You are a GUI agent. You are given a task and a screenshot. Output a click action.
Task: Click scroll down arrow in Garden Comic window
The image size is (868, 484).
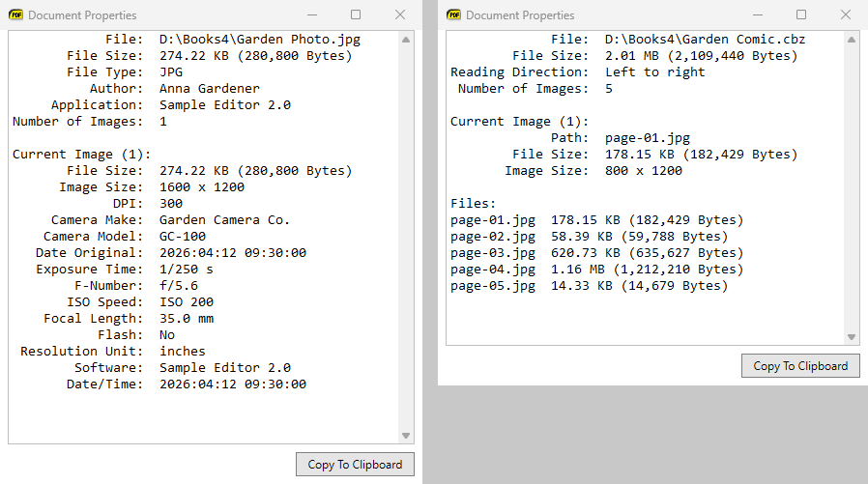852,337
